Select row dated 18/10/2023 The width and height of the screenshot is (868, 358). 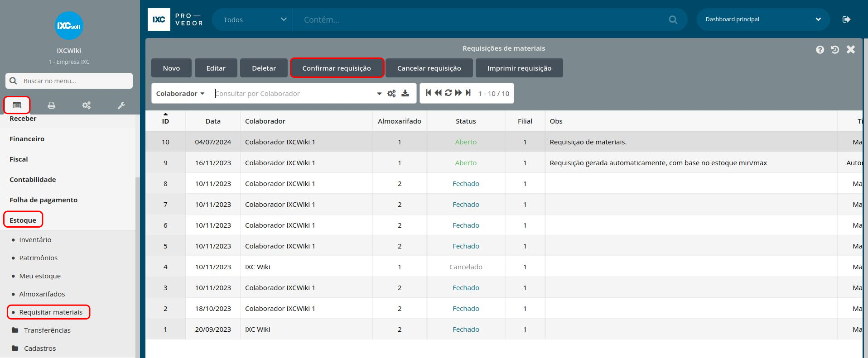tap(504, 308)
